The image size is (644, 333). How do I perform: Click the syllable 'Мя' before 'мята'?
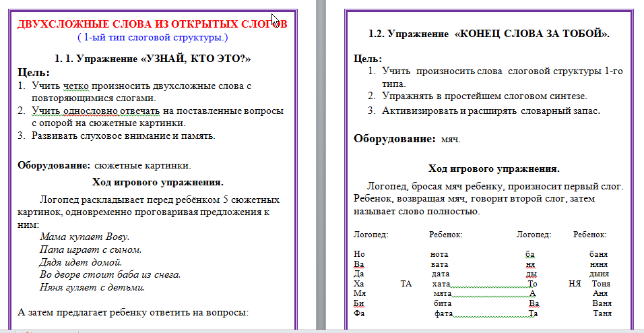(360, 293)
